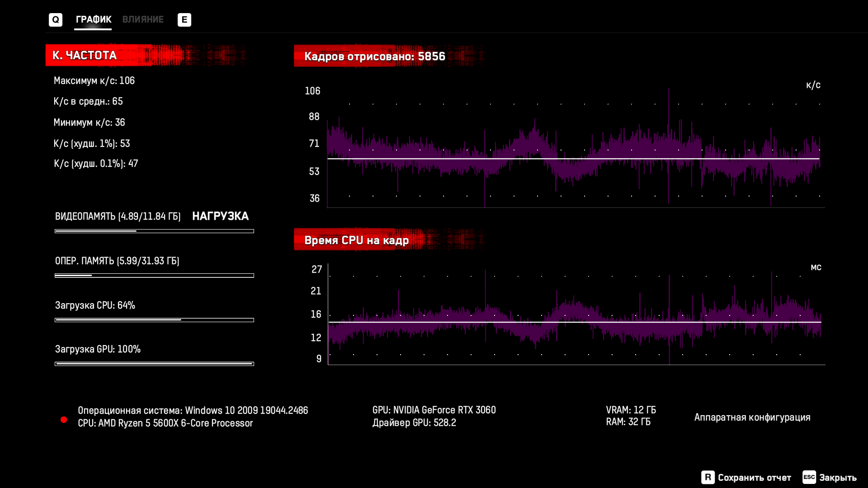Screen dimensions: 868x488
Task: Click the Видеопамять usage bar
Action: [x=154, y=231]
